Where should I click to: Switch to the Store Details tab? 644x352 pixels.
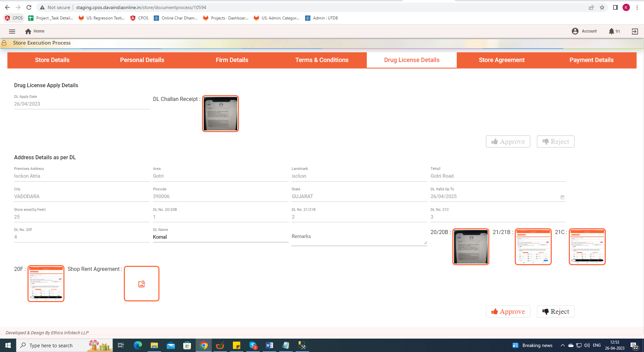click(52, 60)
